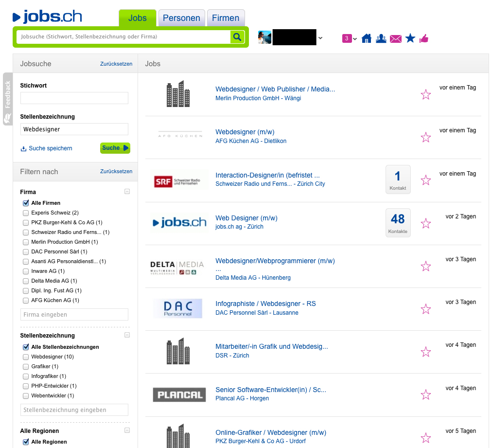Check the PHP-Entwickler (1) filter

(26, 386)
